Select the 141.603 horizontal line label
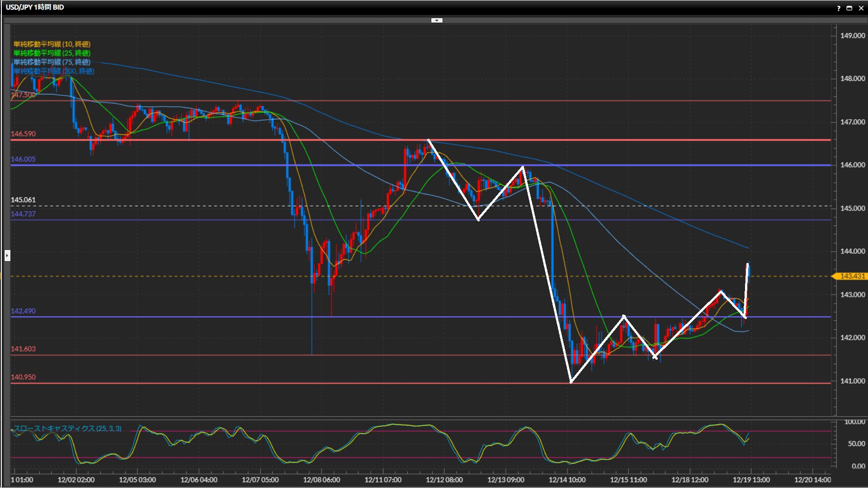Screen dimensions: 868x488 pos(23,349)
